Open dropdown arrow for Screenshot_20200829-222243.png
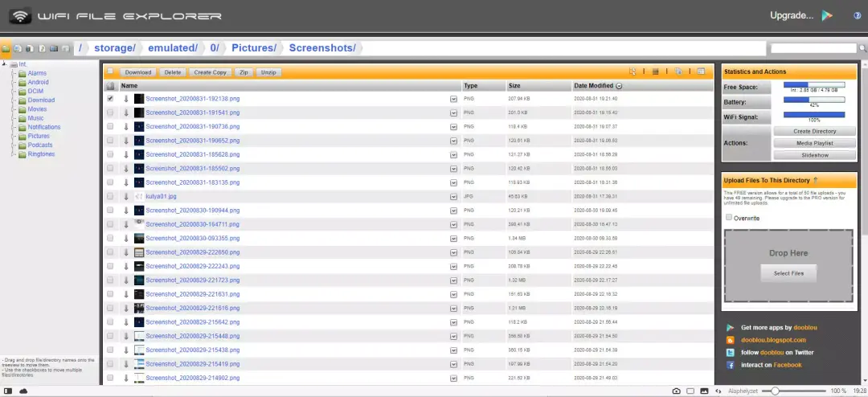The image size is (868, 397). 454,266
